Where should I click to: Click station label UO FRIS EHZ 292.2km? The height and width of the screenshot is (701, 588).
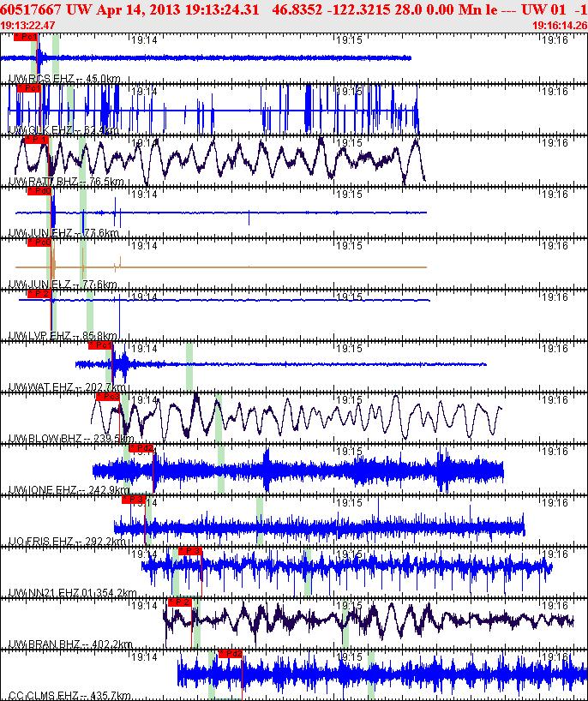coord(68,542)
